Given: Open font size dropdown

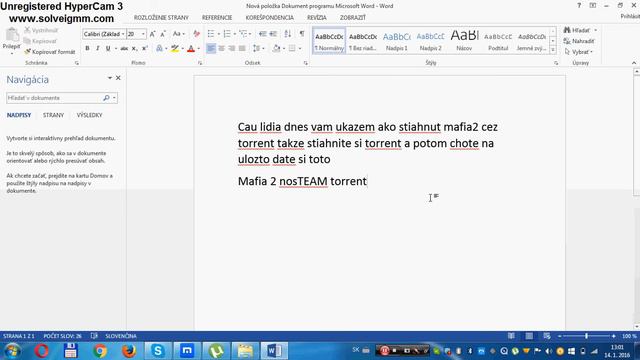Looking at the screenshot, I should [x=143, y=34].
